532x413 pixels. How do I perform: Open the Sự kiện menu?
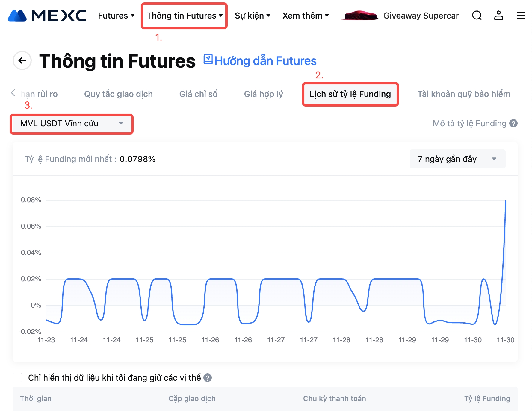[253, 16]
